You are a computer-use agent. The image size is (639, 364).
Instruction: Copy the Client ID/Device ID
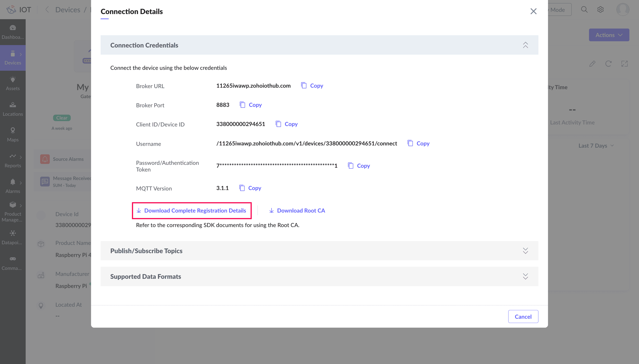[287, 124]
